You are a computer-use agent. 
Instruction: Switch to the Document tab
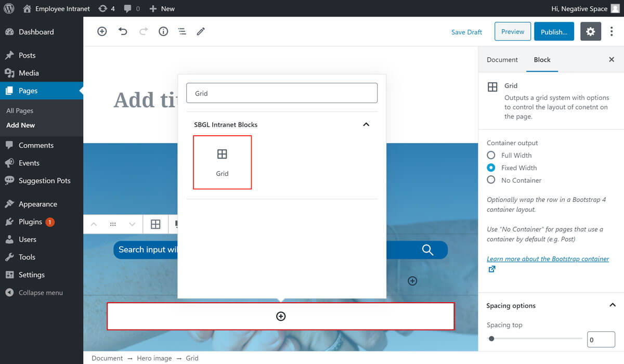pyautogui.click(x=502, y=60)
